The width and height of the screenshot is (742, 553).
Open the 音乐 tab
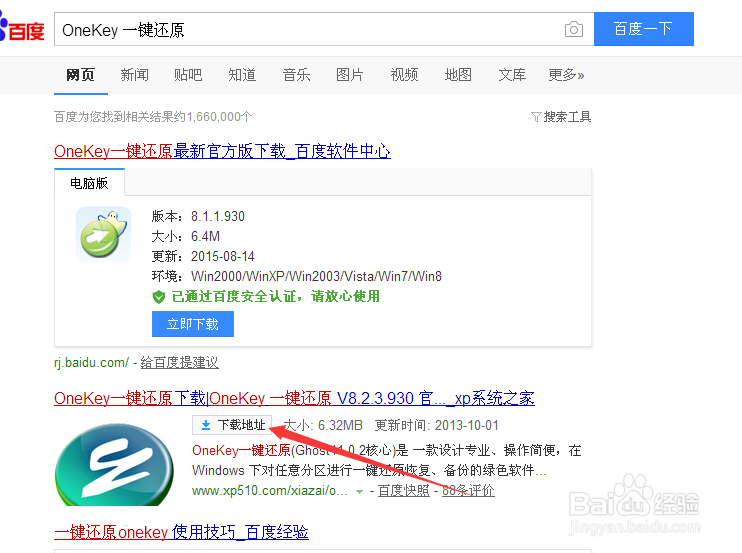point(296,75)
